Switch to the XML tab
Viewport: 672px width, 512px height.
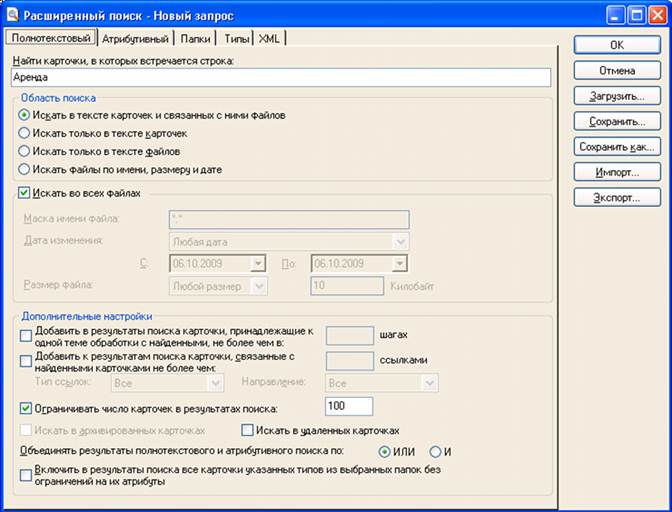pyautogui.click(x=270, y=39)
